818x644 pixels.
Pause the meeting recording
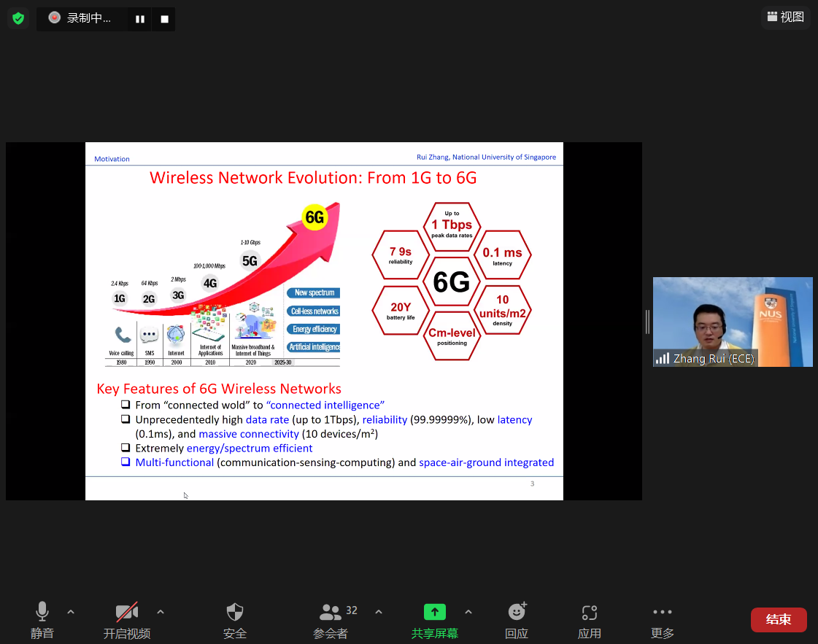click(139, 19)
